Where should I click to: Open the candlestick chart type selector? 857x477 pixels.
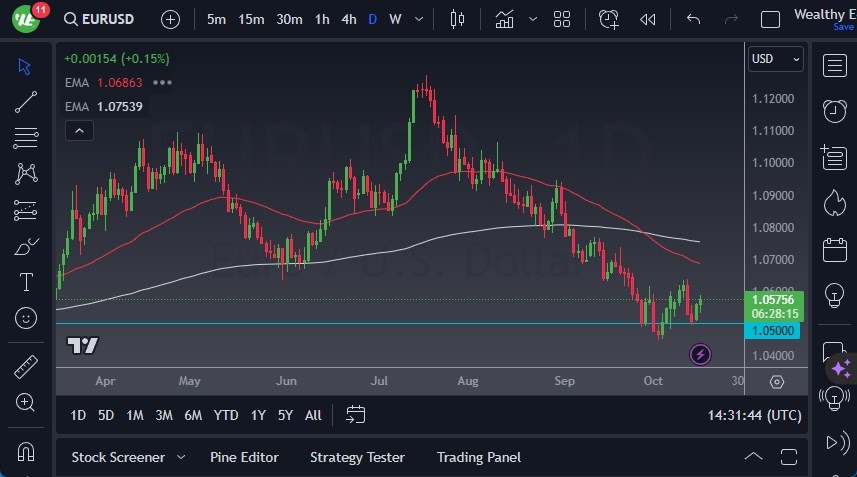(458, 19)
